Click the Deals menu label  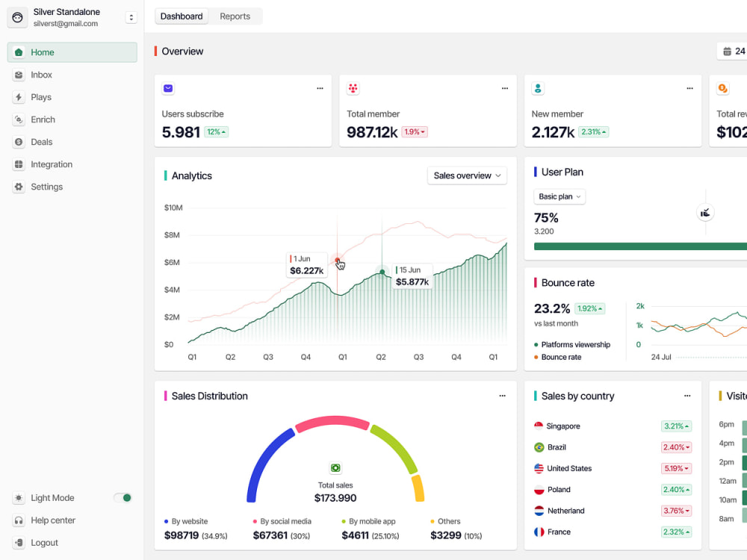pyautogui.click(x=41, y=142)
